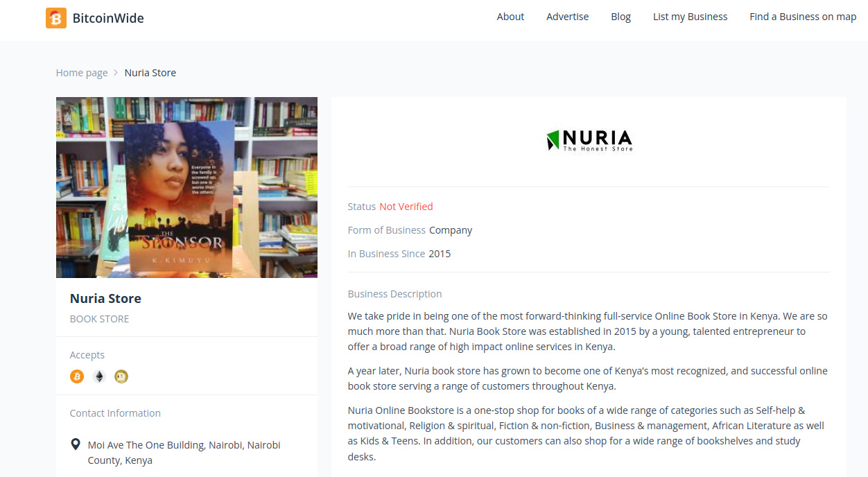Click the Not Verified status text

pyautogui.click(x=406, y=207)
